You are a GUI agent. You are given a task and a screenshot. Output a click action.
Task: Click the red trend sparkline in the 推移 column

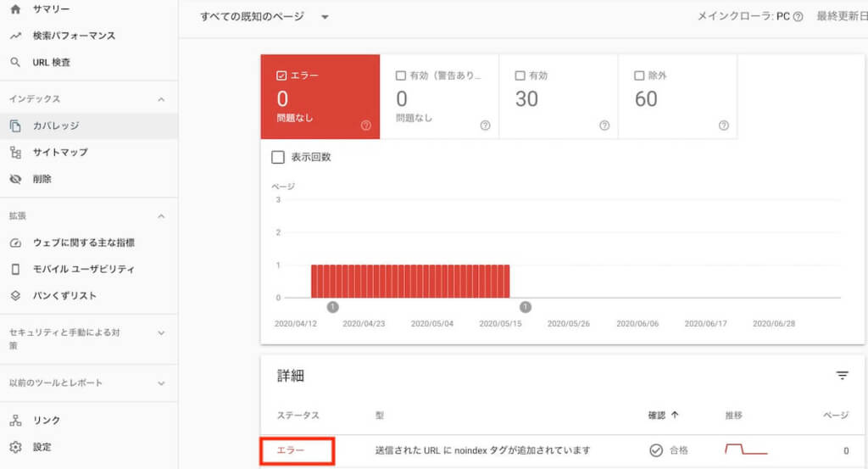746,449
